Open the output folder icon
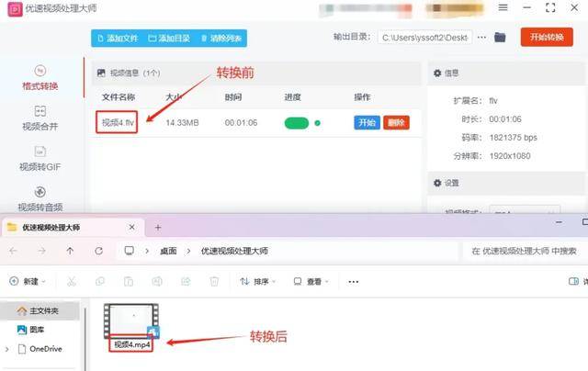The height and width of the screenshot is (371, 588). (x=500, y=38)
